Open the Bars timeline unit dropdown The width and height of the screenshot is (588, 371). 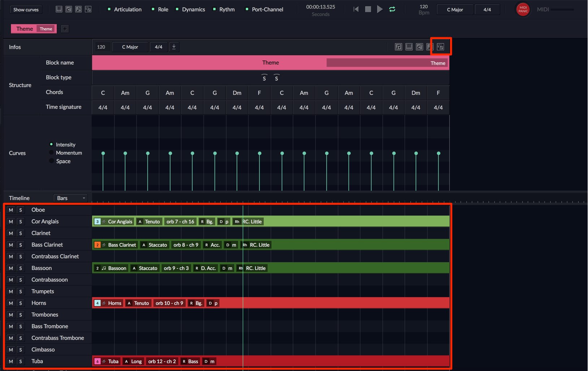point(71,198)
